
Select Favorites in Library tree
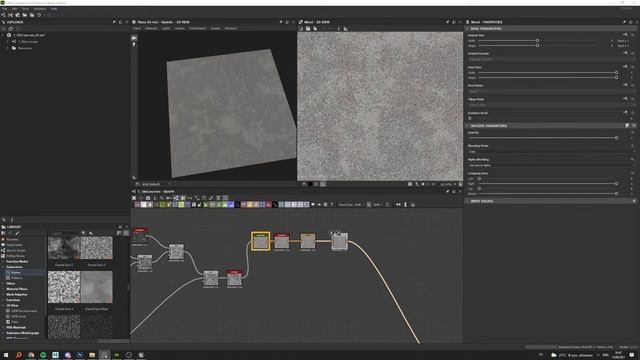tap(12, 240)
